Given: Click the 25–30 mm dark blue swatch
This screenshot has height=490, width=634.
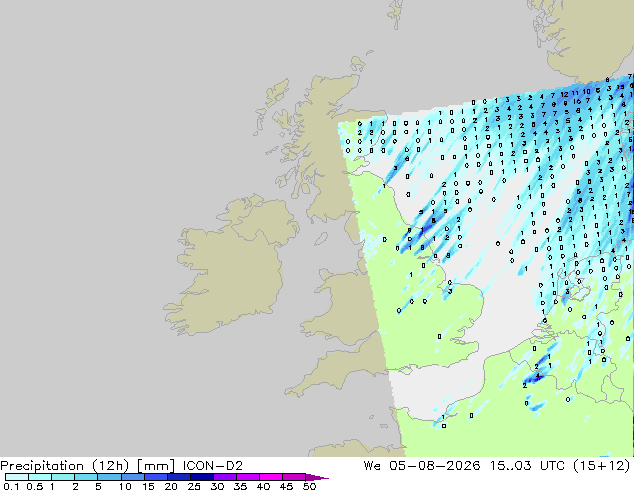Looking at the screenshot, I should pos(202,477).
